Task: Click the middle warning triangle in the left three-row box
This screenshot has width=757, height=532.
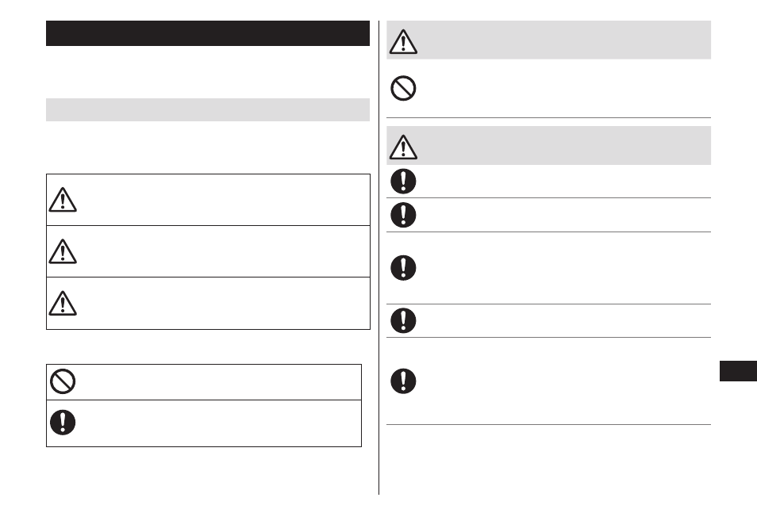Action: coord(63,251)
